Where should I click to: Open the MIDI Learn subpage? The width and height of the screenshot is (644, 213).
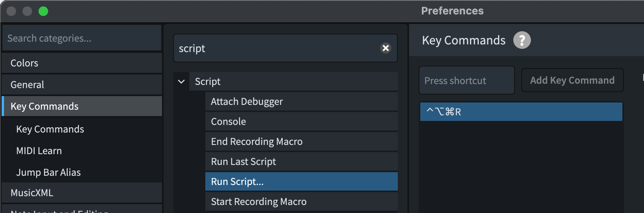39,151
